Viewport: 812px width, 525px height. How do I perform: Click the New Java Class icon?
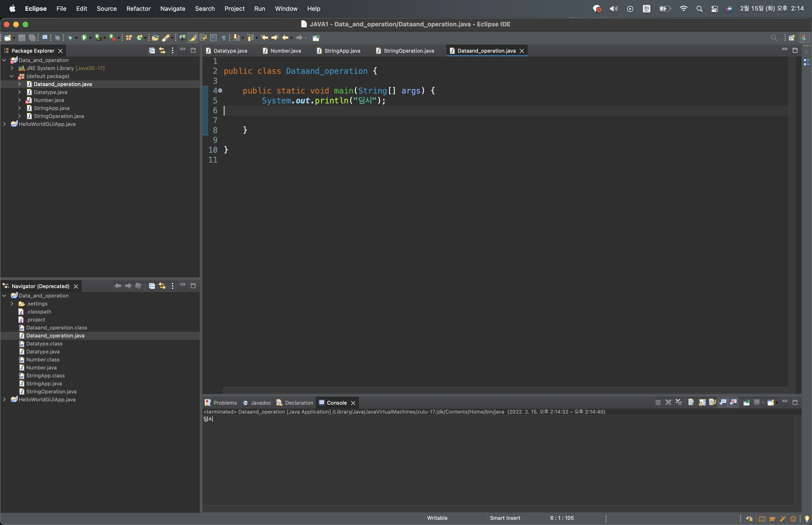tap(139, 38)
